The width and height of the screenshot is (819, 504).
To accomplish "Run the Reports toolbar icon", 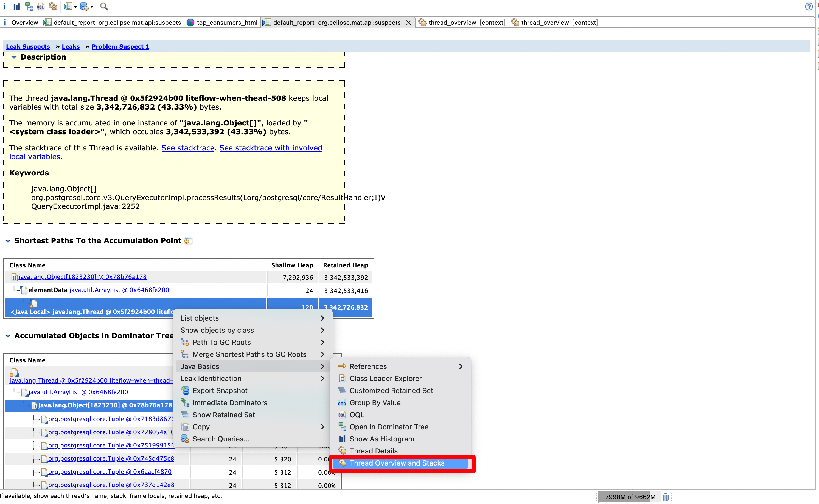I will click(68, 6).
